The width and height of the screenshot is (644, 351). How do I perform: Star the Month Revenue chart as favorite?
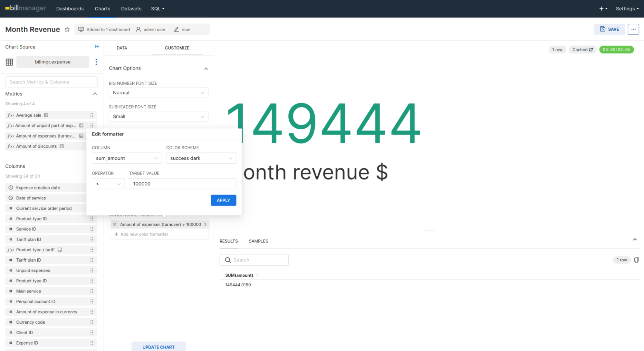tap(67, 29)
